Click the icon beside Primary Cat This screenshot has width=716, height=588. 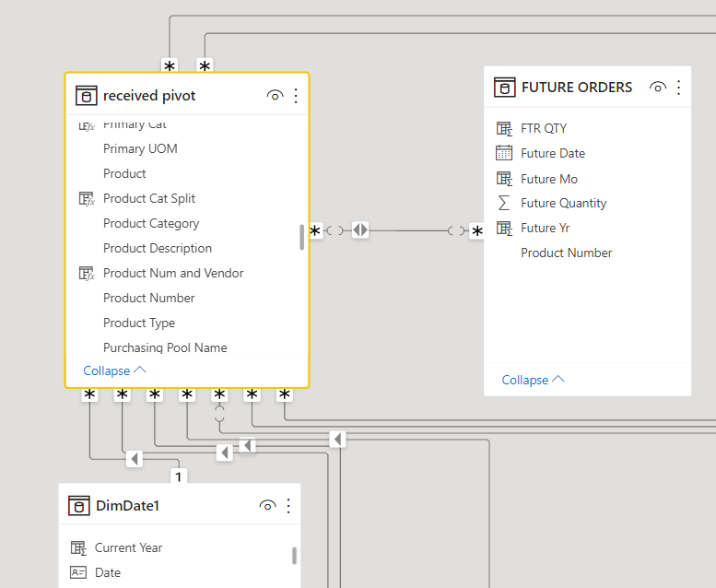[87, 125]
